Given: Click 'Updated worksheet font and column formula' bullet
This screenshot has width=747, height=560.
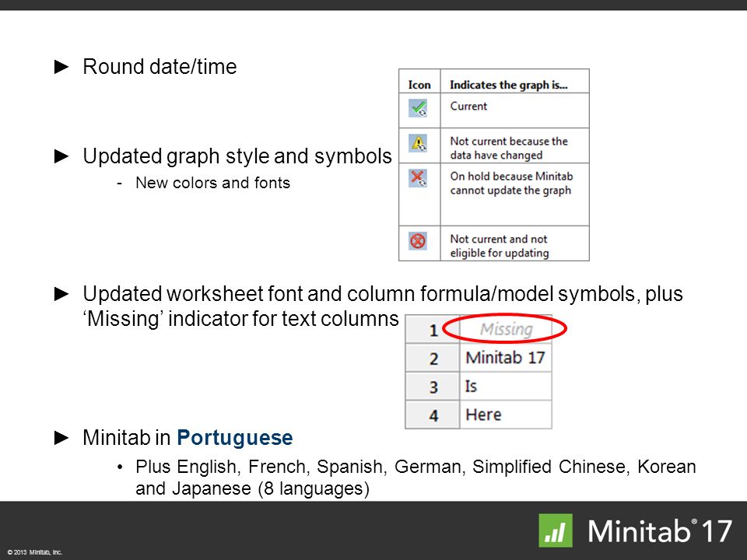Looking at the screenshot, I should tap(383, 306).
